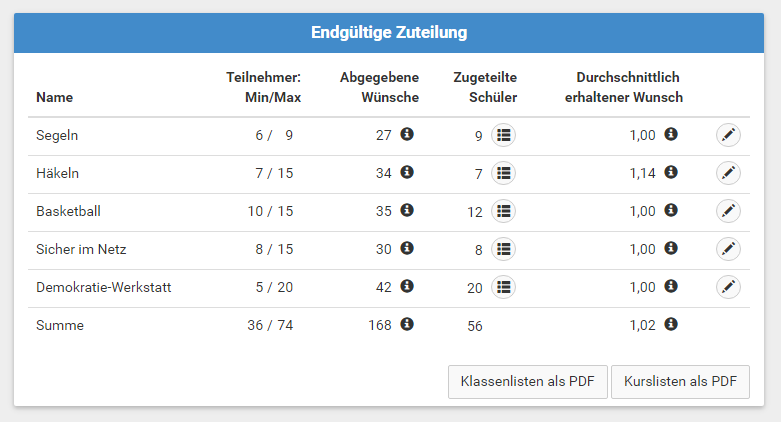The image size is (781, 422).
Task: Open the student list for Häkeln
Action: 504,173
